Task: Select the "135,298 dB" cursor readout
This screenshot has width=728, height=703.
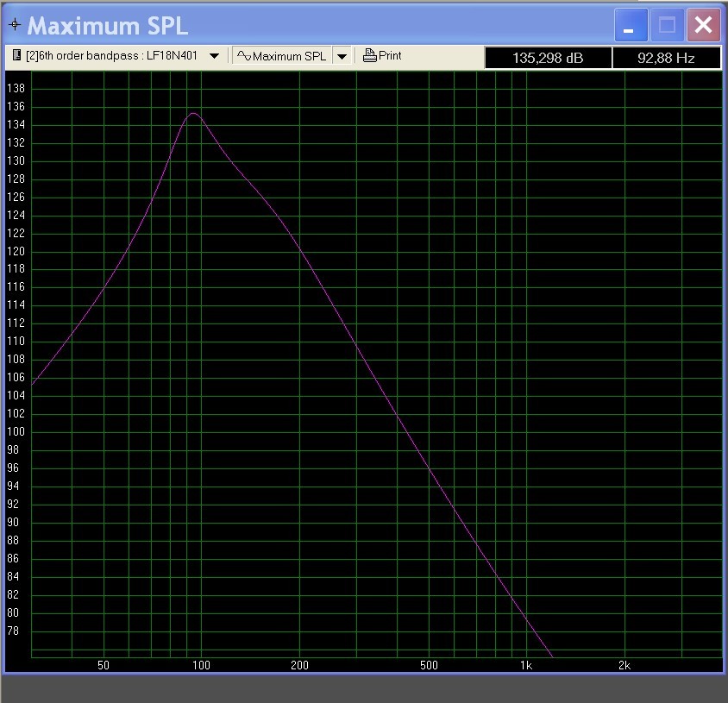Action: (x=548, y=58)
